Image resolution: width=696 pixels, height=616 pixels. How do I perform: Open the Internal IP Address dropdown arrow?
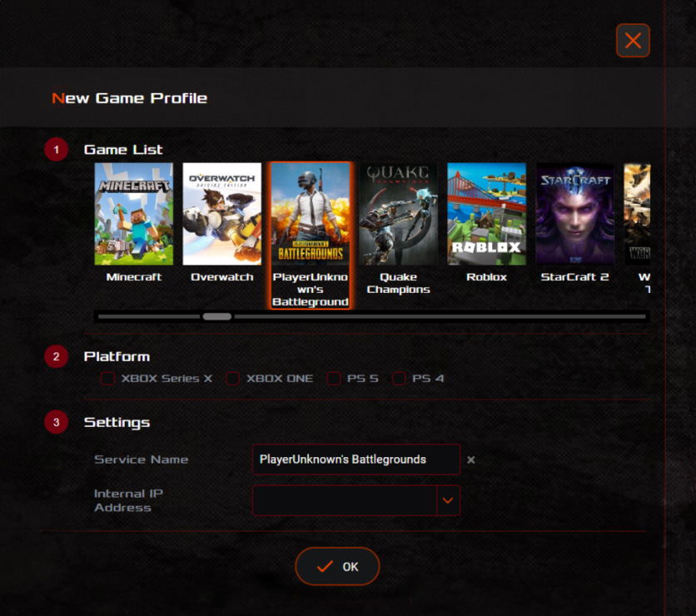(448, 500)
